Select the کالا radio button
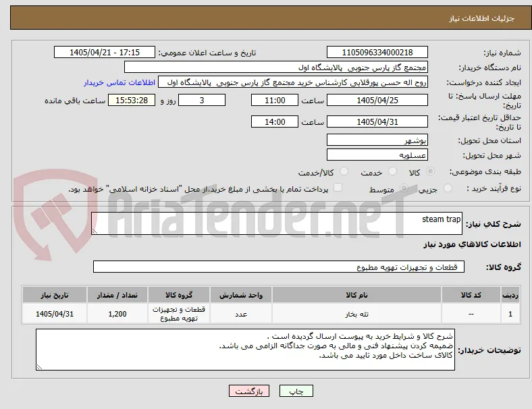The image size is (532, 409). (430, 171)
